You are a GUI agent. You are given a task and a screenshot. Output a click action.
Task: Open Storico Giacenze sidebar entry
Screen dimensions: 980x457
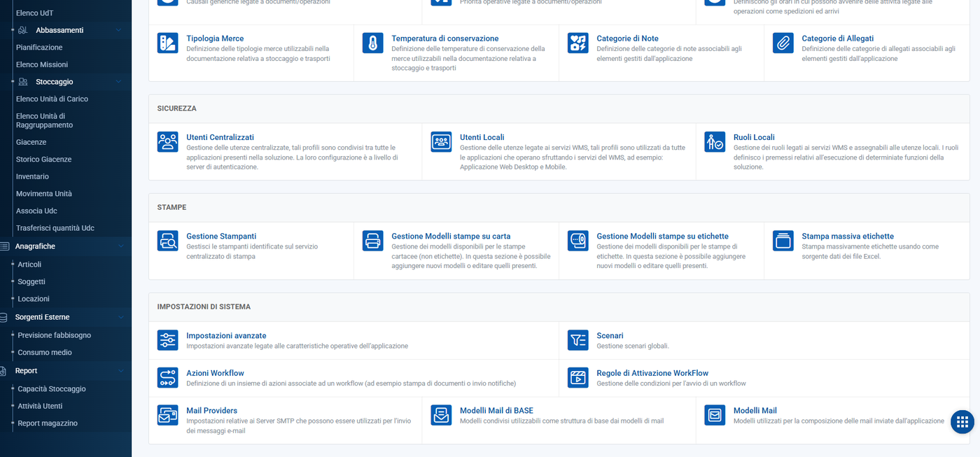[43, 160]
